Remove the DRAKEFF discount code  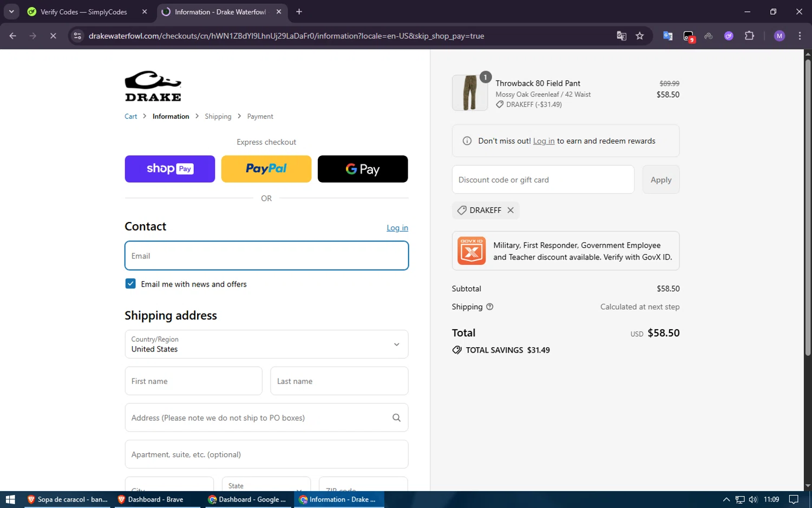point(510,210)
